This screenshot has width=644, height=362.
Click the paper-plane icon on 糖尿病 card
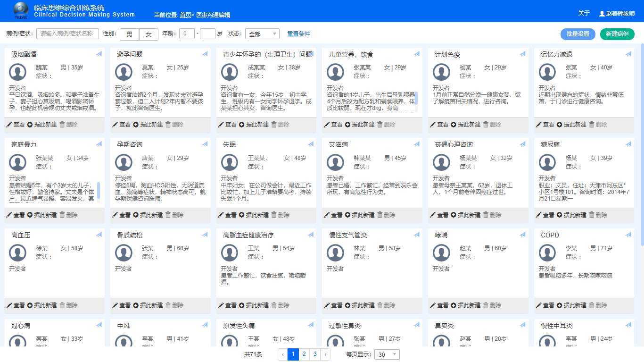628,144
